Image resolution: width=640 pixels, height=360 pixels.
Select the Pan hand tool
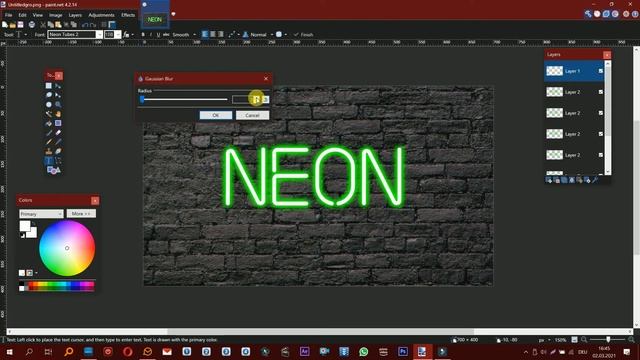pos(58,114)
